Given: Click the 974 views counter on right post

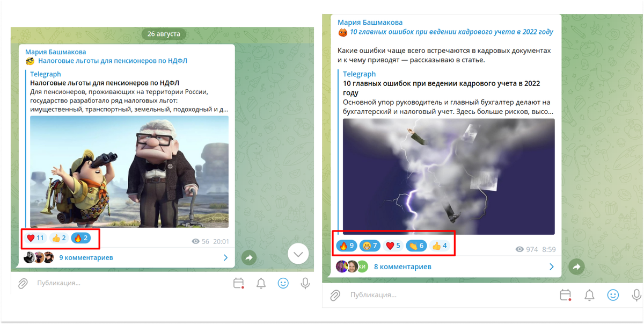Looking at the screenshot, I should point(526,249).
